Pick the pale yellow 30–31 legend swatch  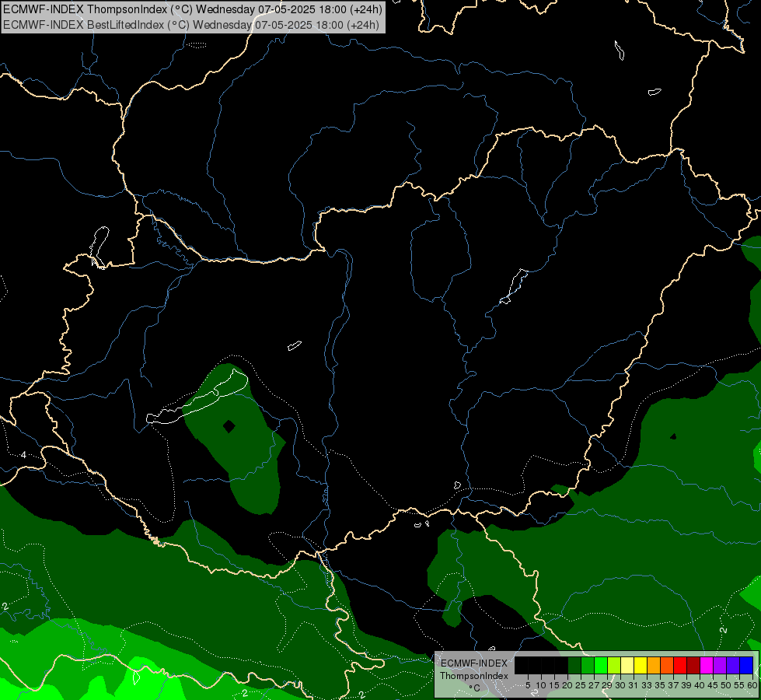click(x=627, y=665)
